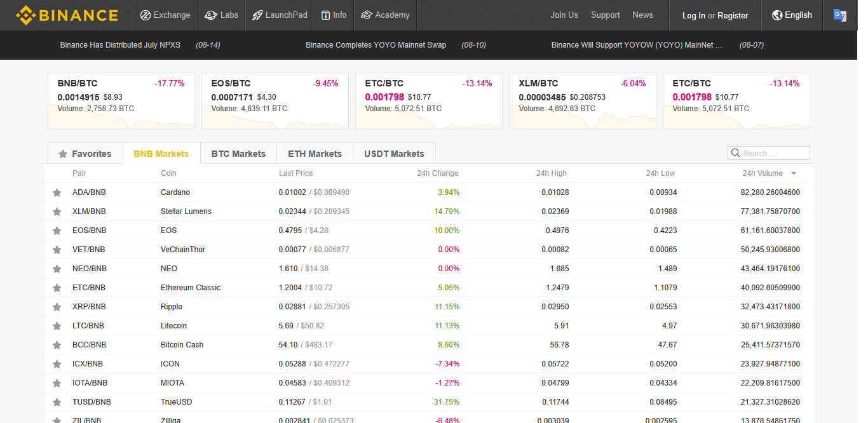Screen dimensions: 868x423
Task: Favorite the EOS/BNB pair star
Action: (57, 231)
